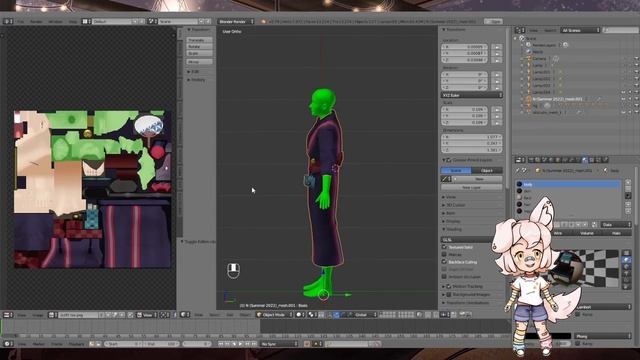Select the Scene grease pencil source tab
The width and height of the screenshot is (640, 360).
pos(456,170)
